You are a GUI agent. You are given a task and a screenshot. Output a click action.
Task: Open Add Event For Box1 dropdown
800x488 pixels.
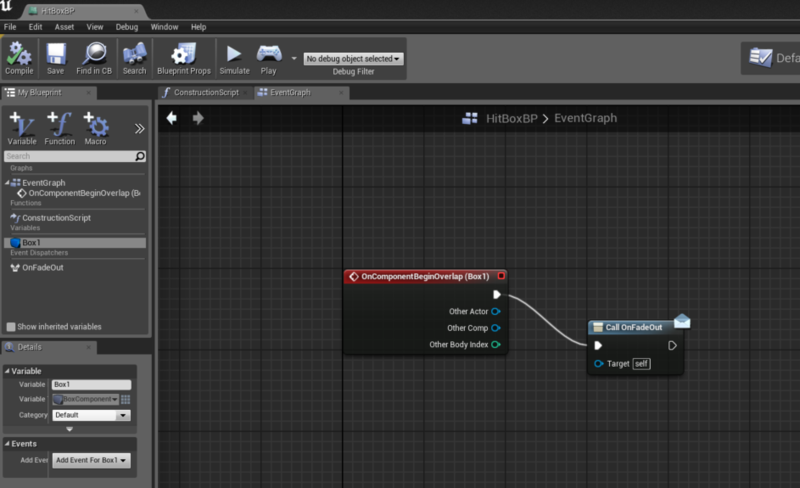pyautogui.click(x=91, y=460)
